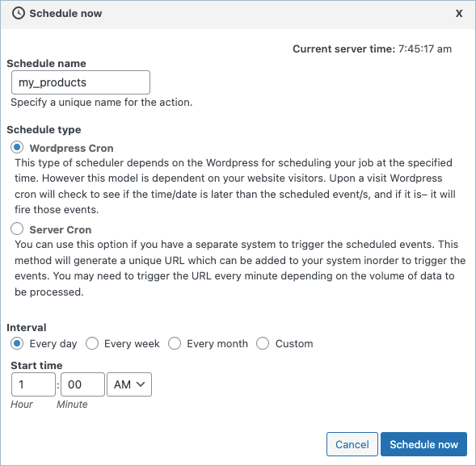Click the 'Server Cron' label text
The height and width of the screenshot is (466, 476).
61,229
